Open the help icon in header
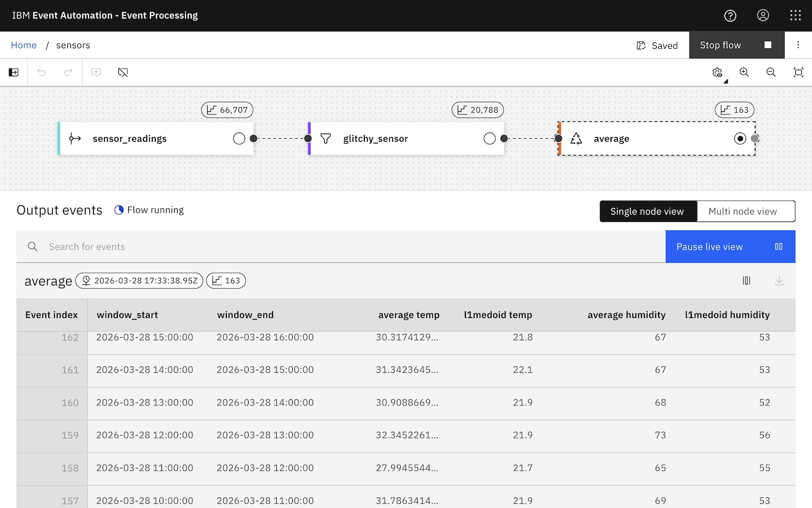 (730, 16)
